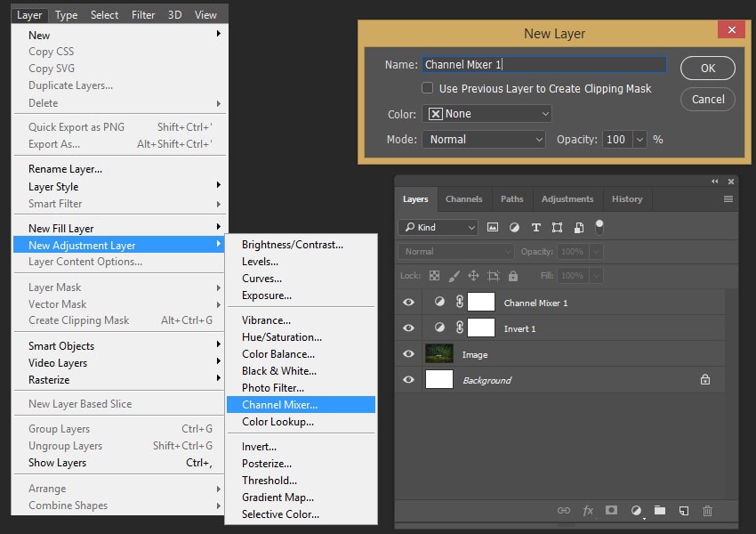Expand the New submenu in Layer menu
756x534 pixels.
119,35
